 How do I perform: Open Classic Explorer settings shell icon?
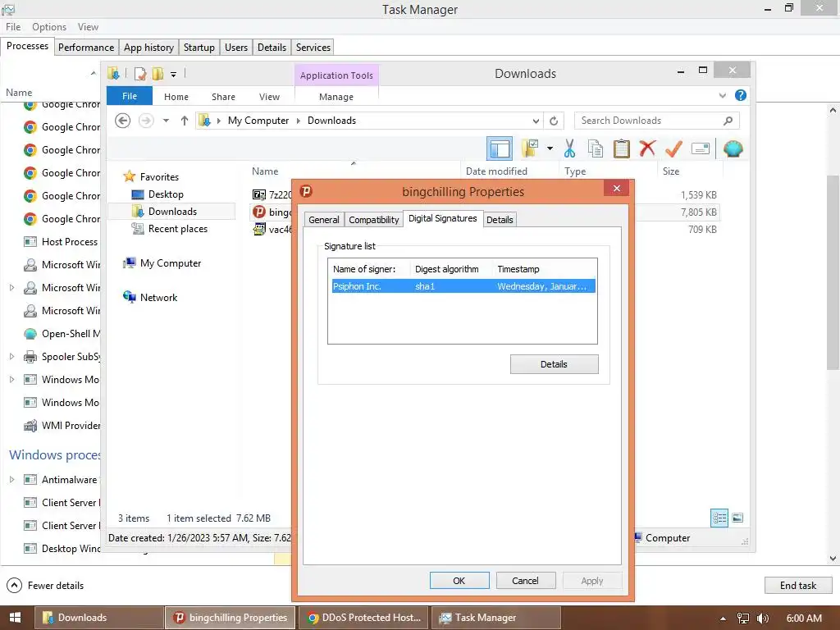point(733,148)
